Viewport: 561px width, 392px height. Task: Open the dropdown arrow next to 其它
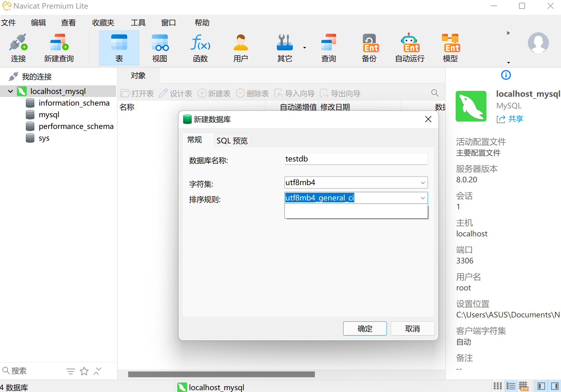[x=304, y=48]
